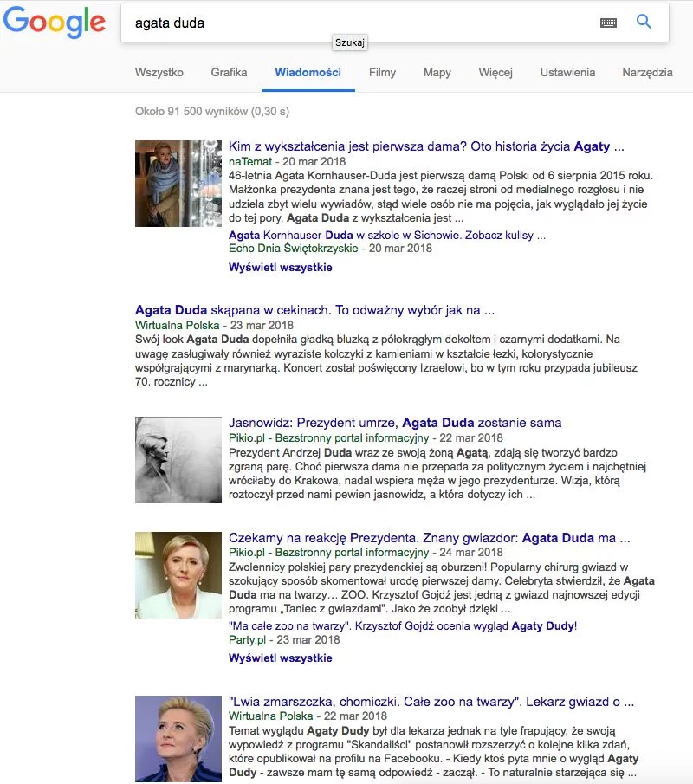Open article Kim z wykształcenia jest pierwsza dama
This screenshot has width=693, height=784.
tap(426, 146)
